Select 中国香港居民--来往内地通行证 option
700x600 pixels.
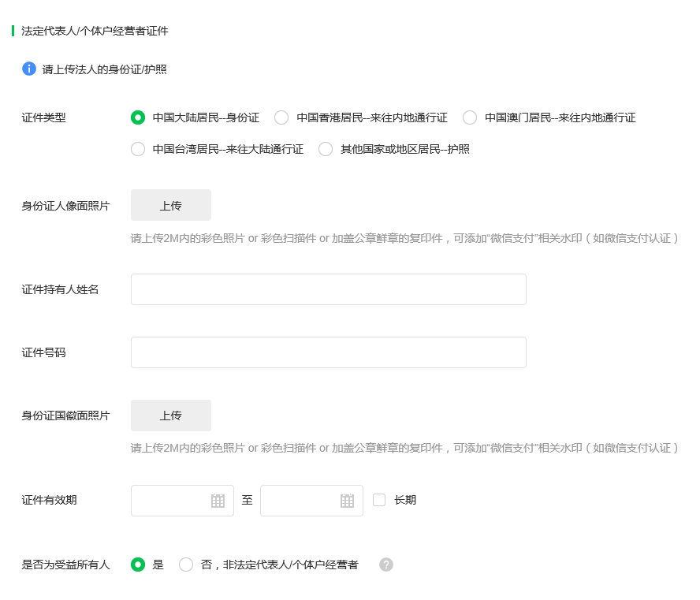(x=281, y=117)
